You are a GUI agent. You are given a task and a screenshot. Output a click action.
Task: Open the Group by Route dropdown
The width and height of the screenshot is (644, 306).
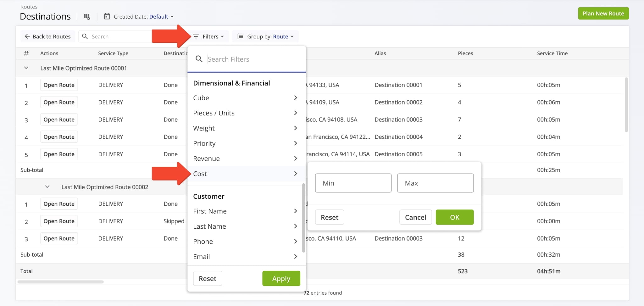click(x=283, y=36)
